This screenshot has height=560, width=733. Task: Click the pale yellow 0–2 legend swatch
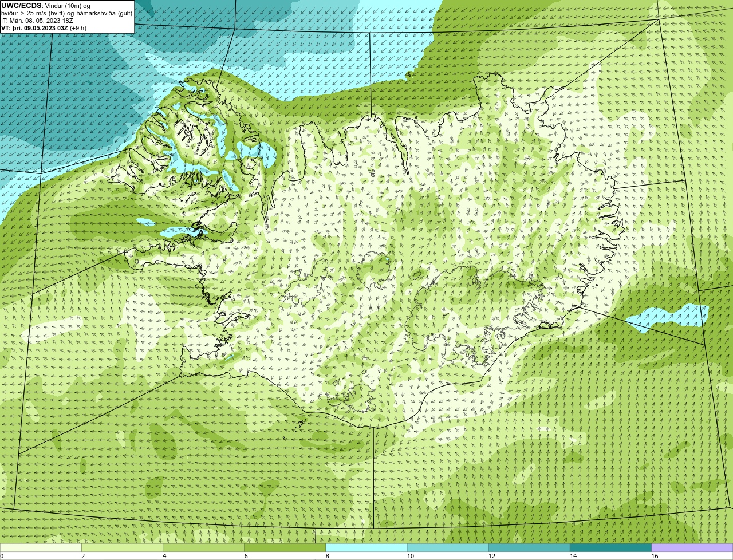tap(41, 548)
